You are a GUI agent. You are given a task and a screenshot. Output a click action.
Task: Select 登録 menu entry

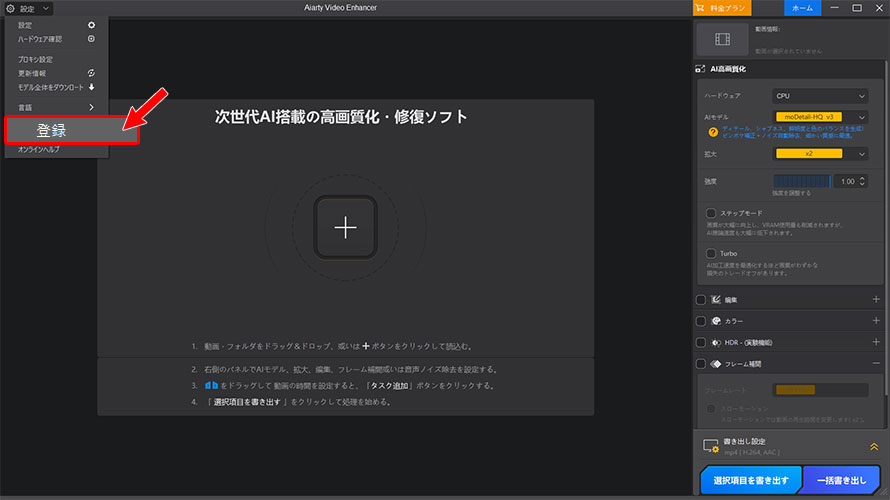(72, 130)
